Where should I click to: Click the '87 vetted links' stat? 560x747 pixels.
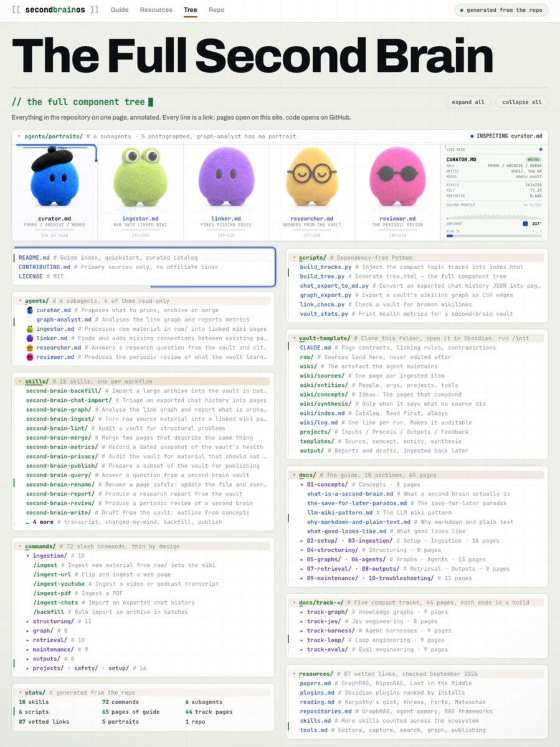pos(44,721)
